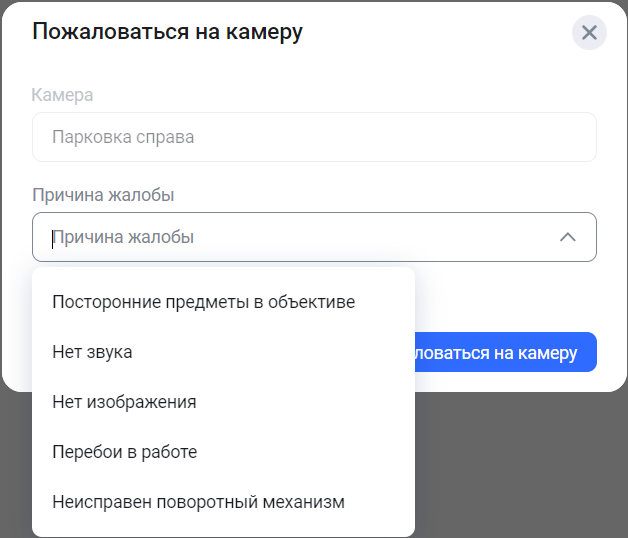Click the text cursor in reason field
This screenshot has width=628, height=538.
(52, 238)
